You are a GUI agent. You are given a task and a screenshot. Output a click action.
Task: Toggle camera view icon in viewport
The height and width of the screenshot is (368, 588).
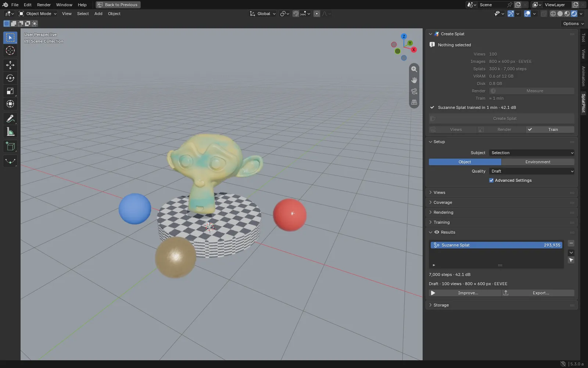pyautogui.click(x=414, y=91)
